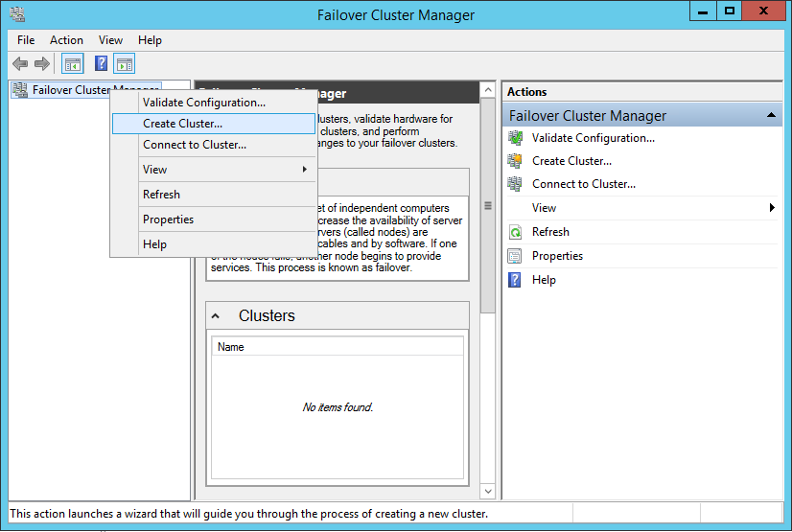Click the Back arrow toolbar icon
The height and width of the screenshot is (532, 792).
point(20,63)
